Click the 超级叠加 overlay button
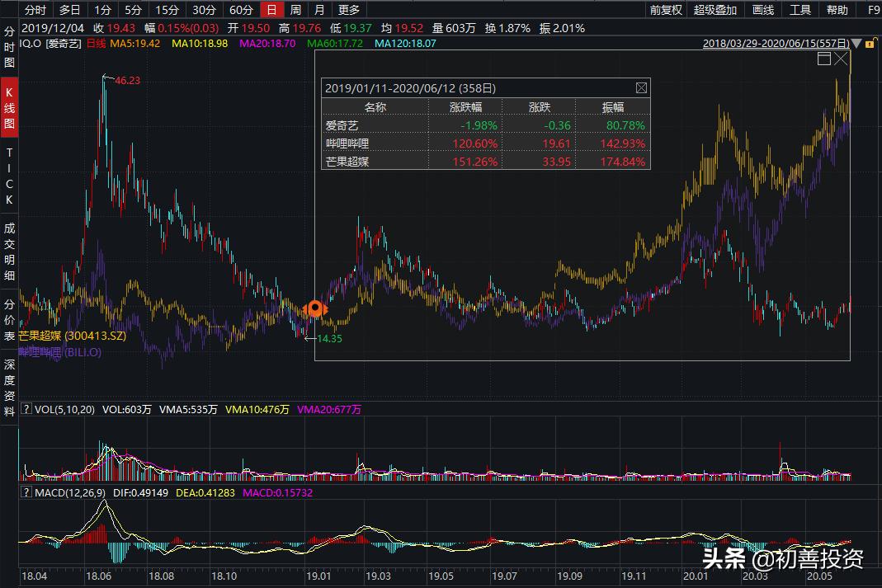This screenshot has height=588, width=882. point(715,10)
